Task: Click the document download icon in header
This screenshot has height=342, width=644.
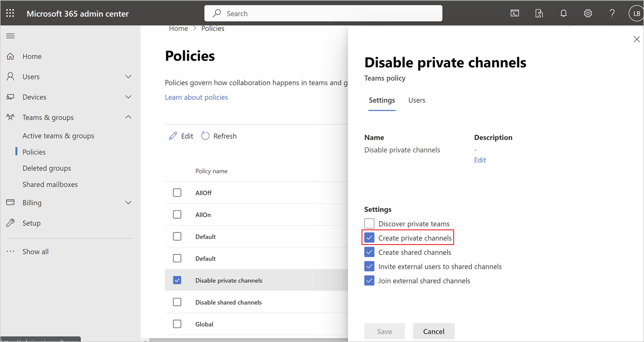Action: coord(539,13)
